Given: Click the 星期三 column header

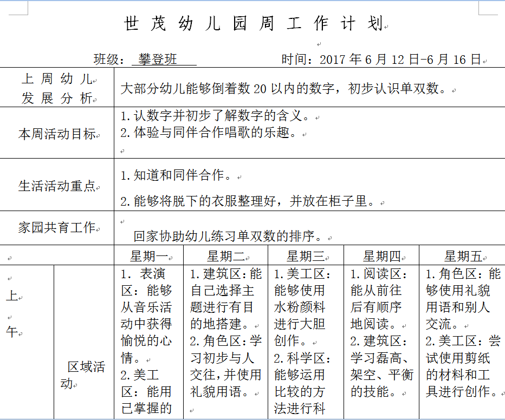Looking at the screenshot, I should [x=306, y=256].
